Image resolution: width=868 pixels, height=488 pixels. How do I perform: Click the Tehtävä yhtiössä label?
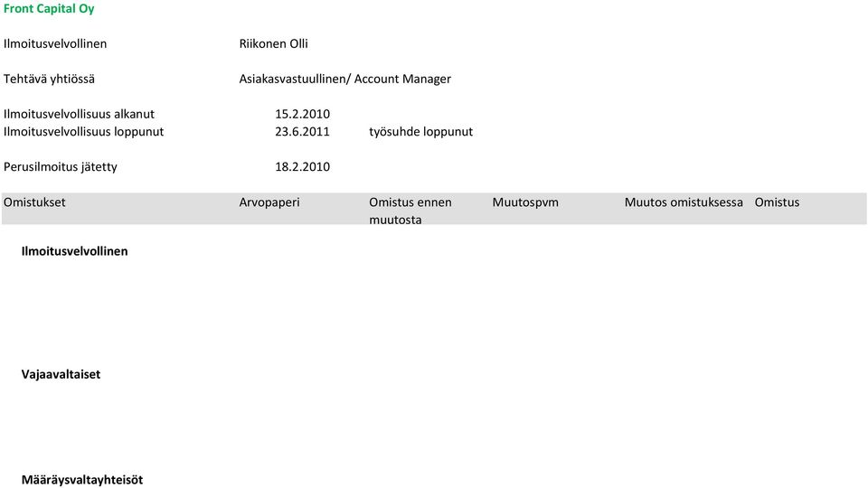(49, 80)
